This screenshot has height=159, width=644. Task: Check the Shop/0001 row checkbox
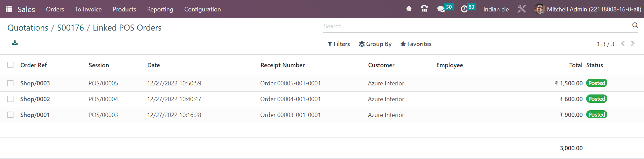(x=10, y=115)
